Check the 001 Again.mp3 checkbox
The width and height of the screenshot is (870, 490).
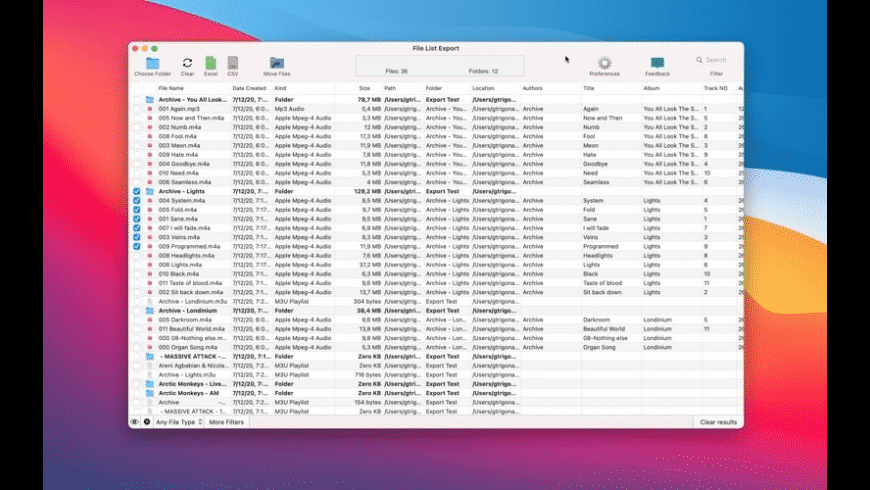tap(136, 109)
